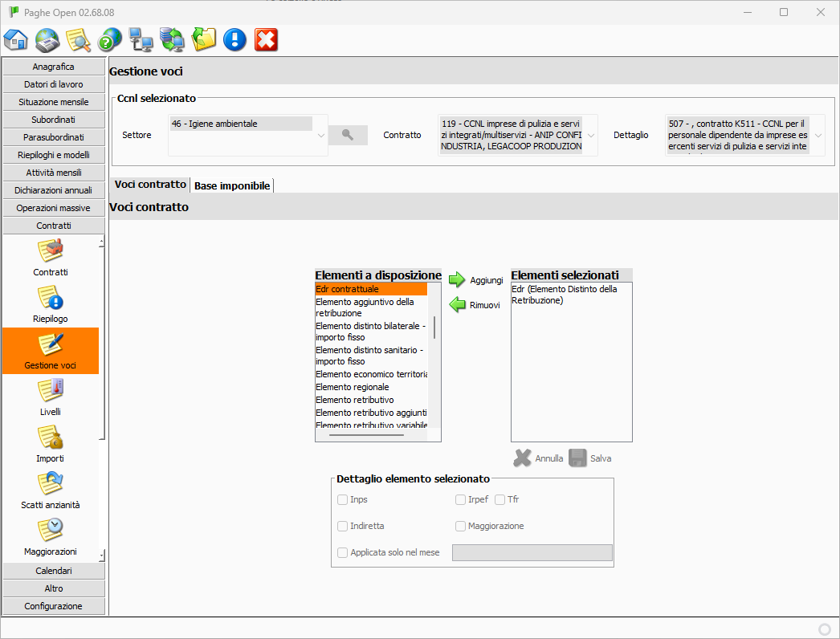This screenshot has height=639, width=840.
Task: Click the Rimuovi button
Action: pos(475,305)
